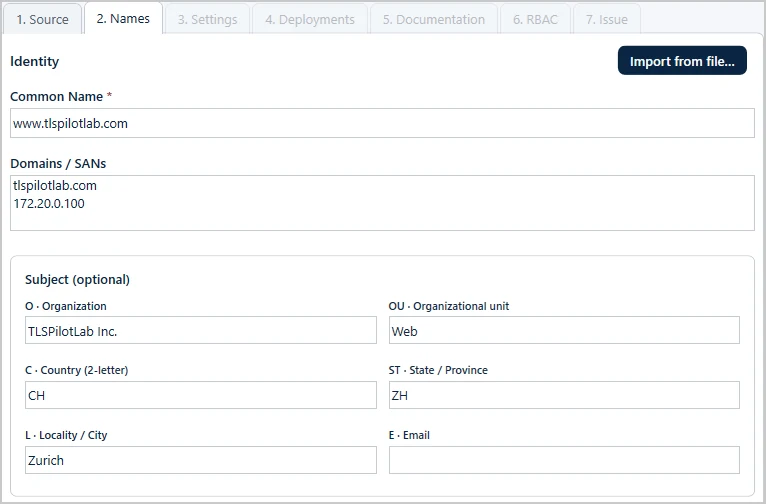Click the C · Country (2-letter) field

pyautogui.click(x=201, y=395)
